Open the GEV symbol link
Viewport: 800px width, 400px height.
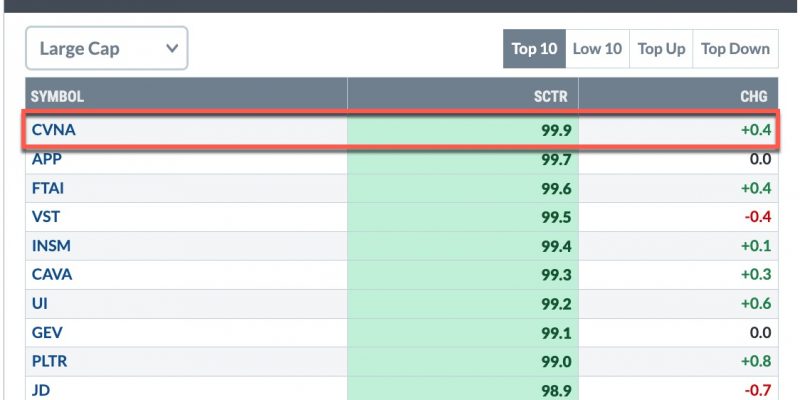[x=47, y=333]
